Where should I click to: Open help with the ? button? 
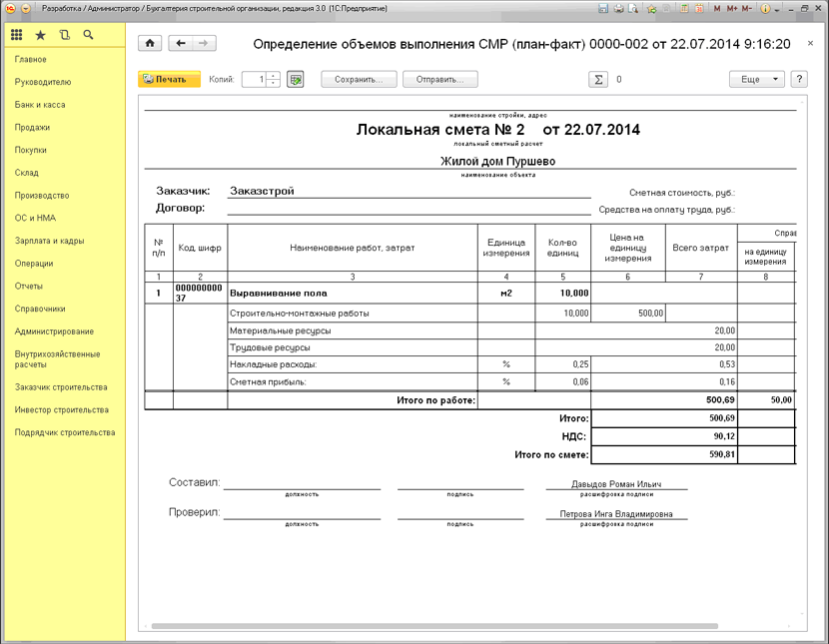799,79
